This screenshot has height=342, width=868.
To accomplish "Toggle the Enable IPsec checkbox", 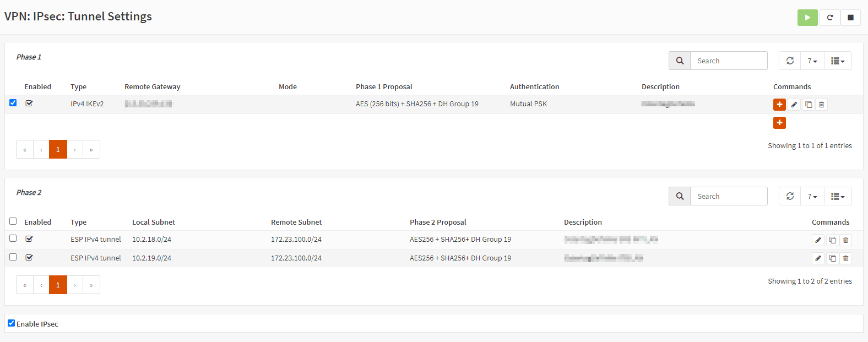I will (11, 323).
